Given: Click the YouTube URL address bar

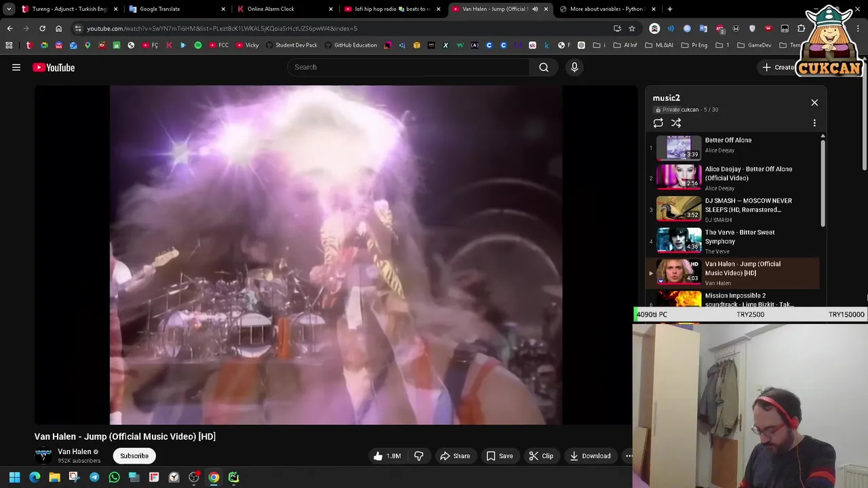Looking at the screenshot, I should tap(339, 28).
